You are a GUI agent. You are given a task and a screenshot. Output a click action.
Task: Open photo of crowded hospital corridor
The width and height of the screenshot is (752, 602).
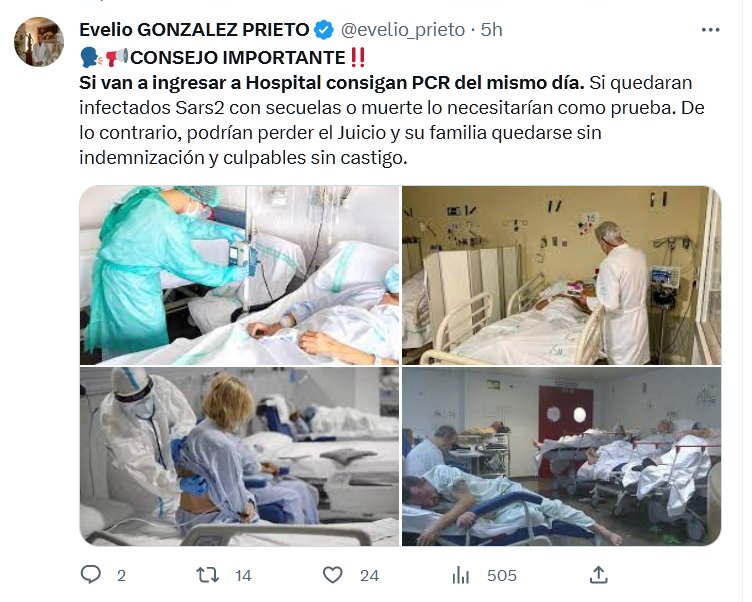(x=561, y=457)
